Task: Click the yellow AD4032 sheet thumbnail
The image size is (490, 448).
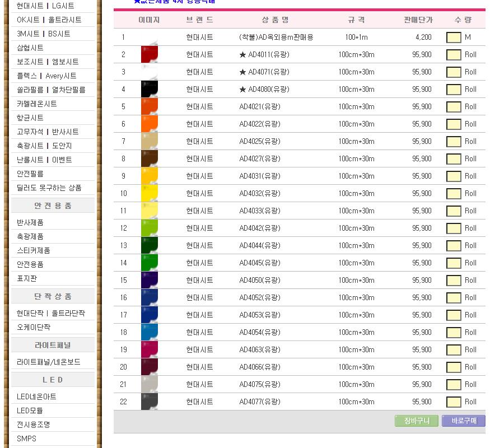Action: (150, 193)
